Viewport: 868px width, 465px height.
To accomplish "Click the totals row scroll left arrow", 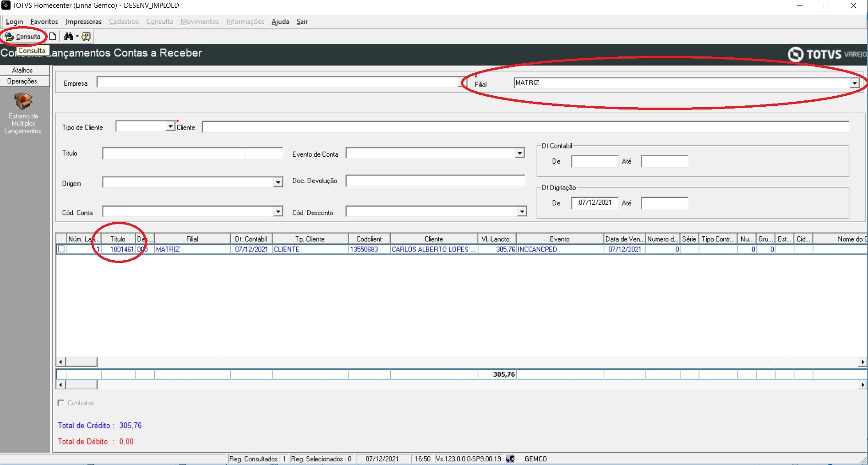I will (60, 385).
